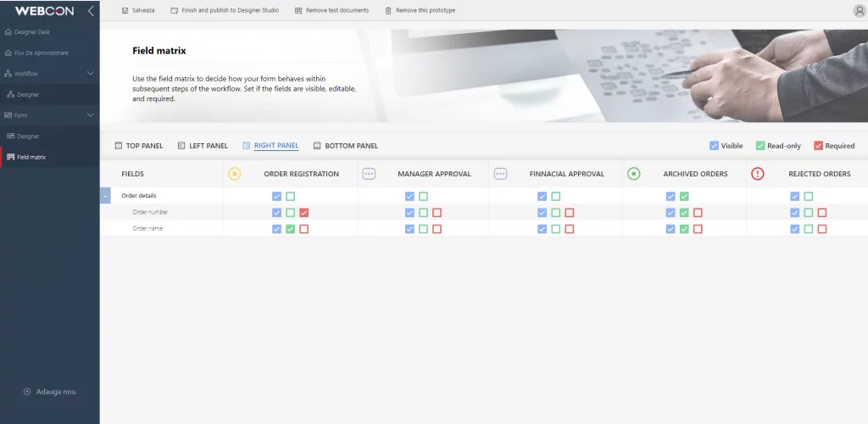868x424 pixels.
Task: Collapse the Form section chevron in sidebar
Action: coord(91,115)
